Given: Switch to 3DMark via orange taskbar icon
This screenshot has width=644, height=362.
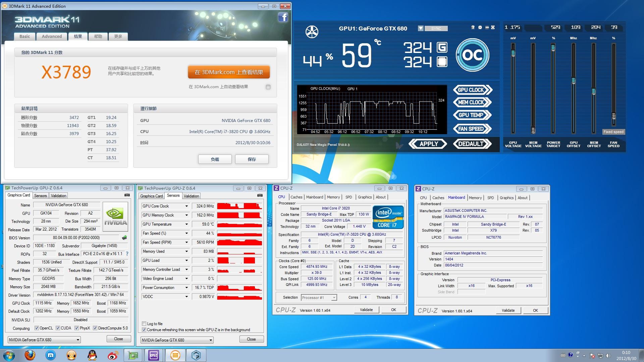Looking at the screenshot, I should coord(175,355).
